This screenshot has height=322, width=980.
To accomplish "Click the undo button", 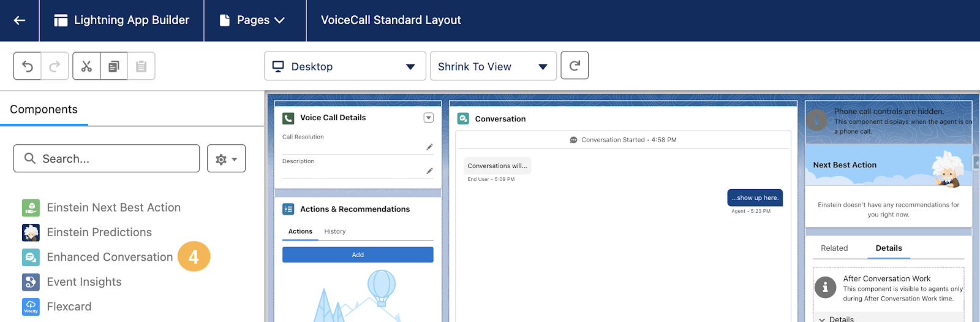I will 28,66.
